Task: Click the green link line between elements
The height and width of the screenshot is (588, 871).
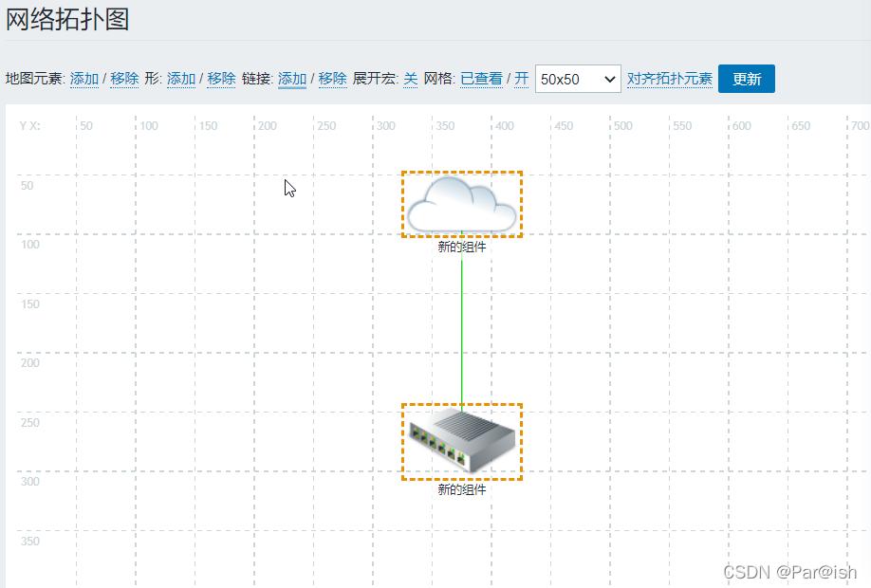Action: click(x=462, y=330)
